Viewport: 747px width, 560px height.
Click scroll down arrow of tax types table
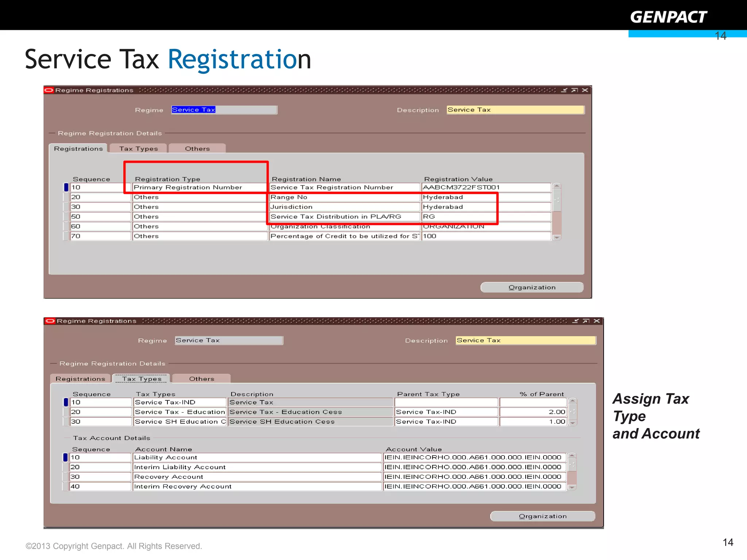(x=573, y=423)
